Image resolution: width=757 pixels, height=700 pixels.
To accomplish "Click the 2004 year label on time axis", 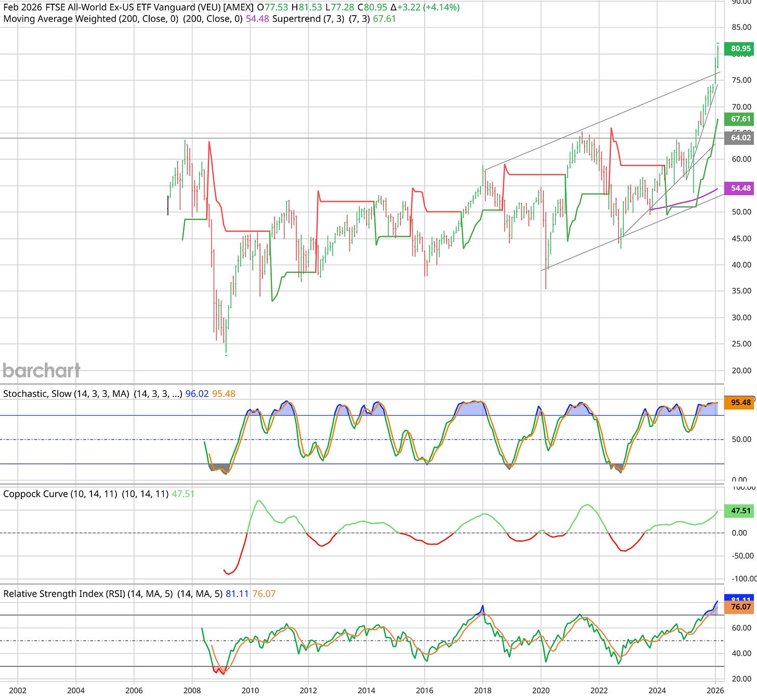I will click(x=76, y=690).
